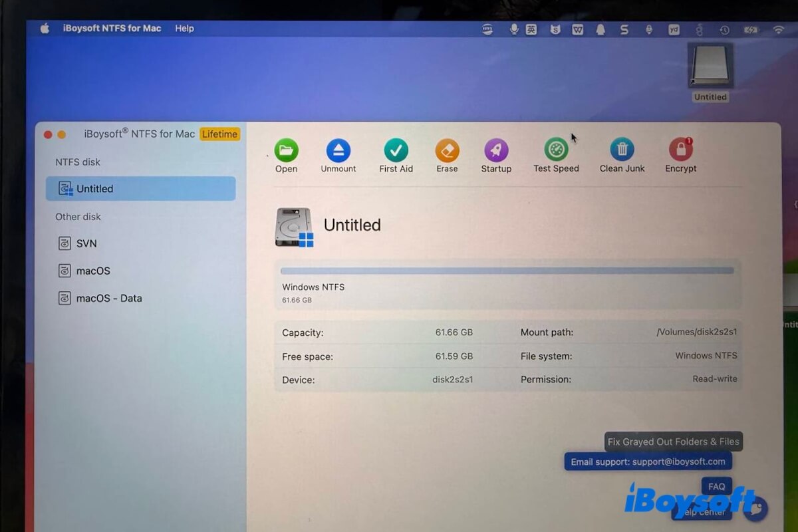
Task: Select the Untitled NTFS disk in sidebar
Action: click(140, 189)
